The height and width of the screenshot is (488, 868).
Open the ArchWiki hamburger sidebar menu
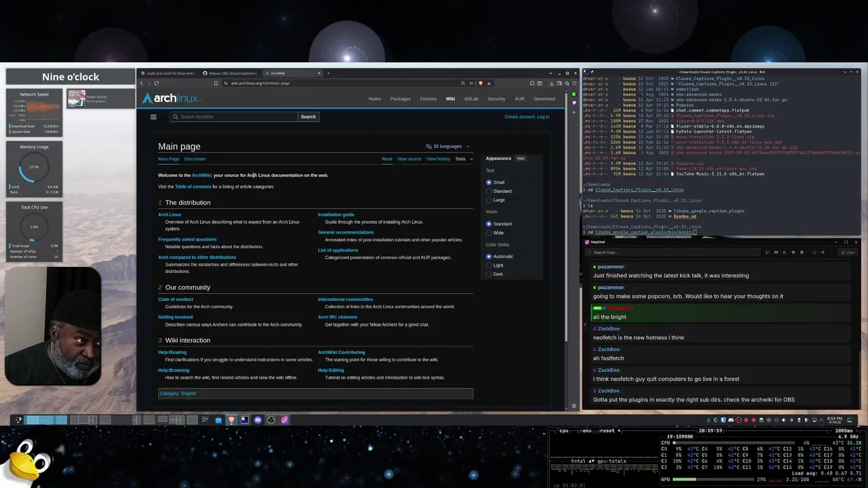(x=153, y=117)
